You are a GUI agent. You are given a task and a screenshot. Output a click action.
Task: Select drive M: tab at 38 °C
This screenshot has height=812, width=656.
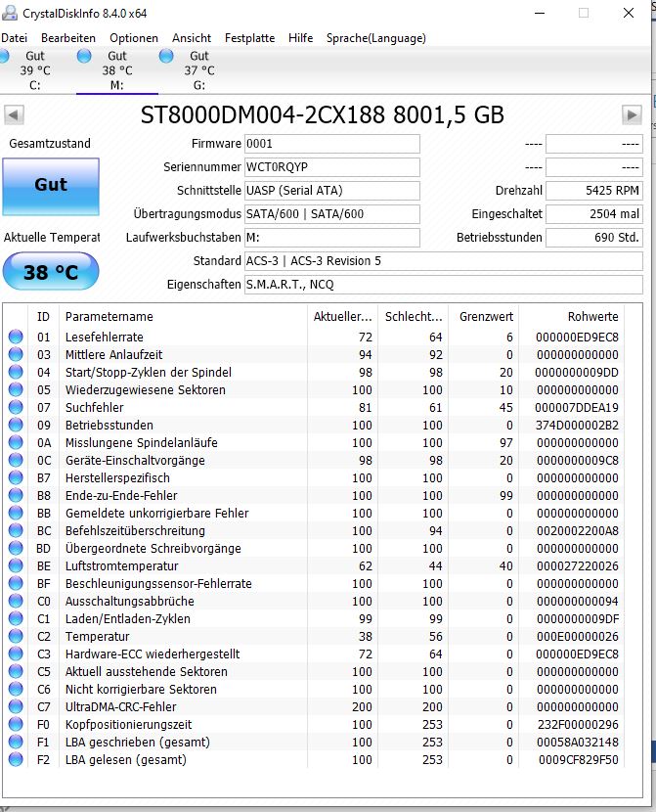pyautogui.click(x=117, y=70)
